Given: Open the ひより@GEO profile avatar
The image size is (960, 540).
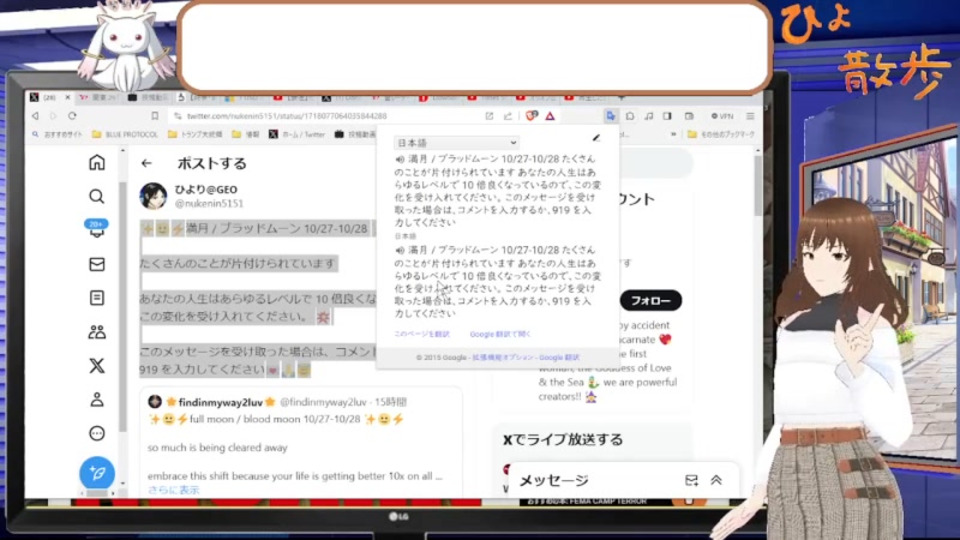Looking at the screenshot, I should (x=153, y=196).
